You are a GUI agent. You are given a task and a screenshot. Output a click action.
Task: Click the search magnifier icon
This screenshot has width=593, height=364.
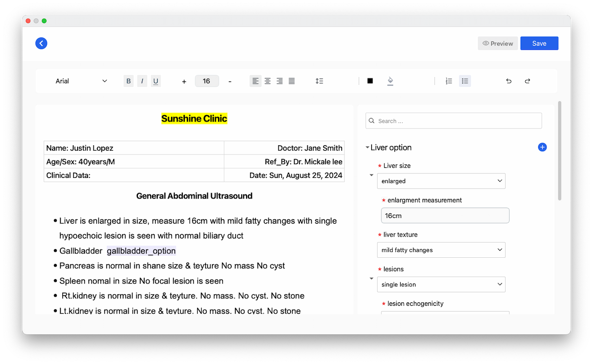pyautogui.click(x=372, y=121)
